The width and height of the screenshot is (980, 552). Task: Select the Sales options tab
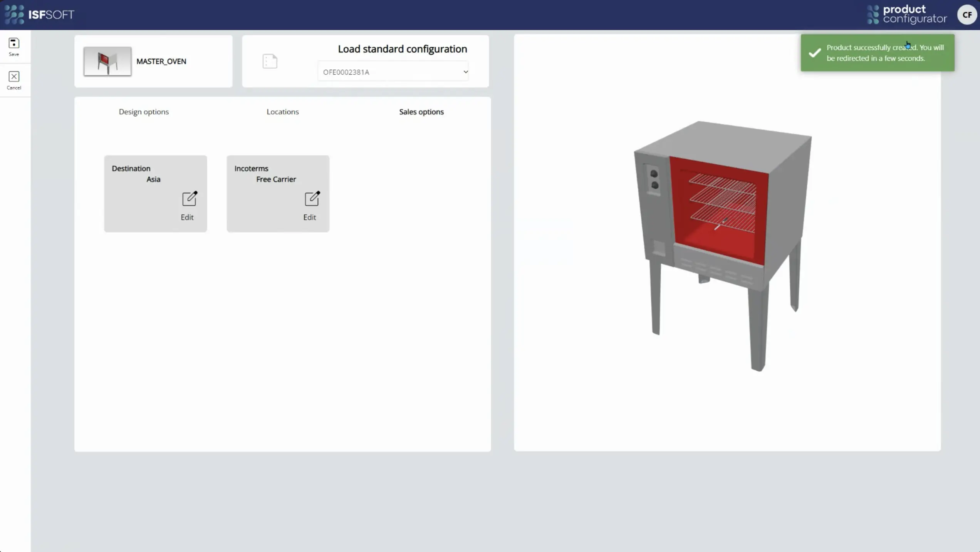tap(421, 112)
